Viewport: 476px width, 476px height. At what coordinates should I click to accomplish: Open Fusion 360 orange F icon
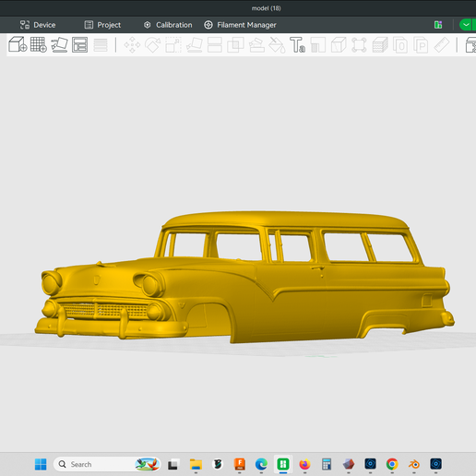click(x=240, y=464)
